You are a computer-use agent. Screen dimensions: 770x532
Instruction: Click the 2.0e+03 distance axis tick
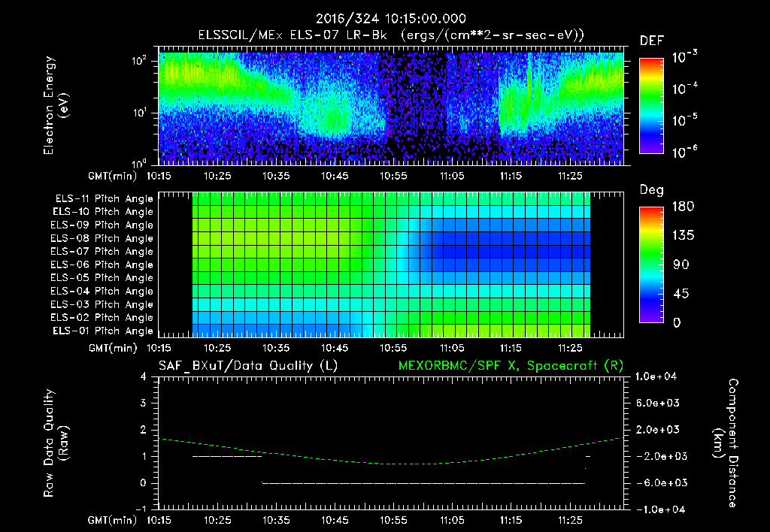pyautogui.click(x=658, y=429)
